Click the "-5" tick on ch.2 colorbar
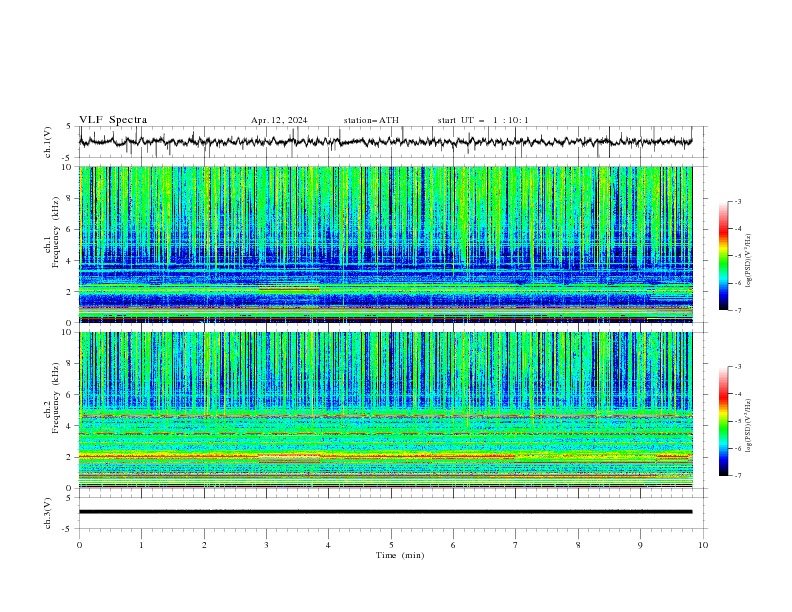Screen dimensions: 792x612 pos(737,421)
